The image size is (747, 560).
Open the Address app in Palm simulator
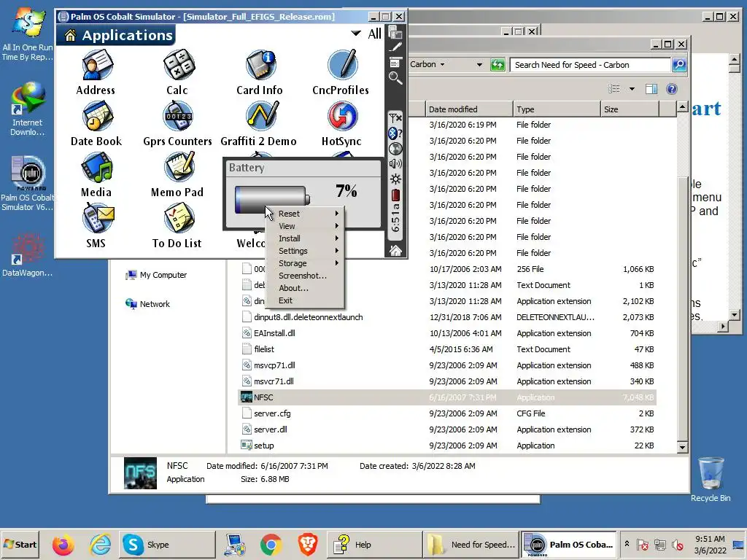tap(96, 72)
